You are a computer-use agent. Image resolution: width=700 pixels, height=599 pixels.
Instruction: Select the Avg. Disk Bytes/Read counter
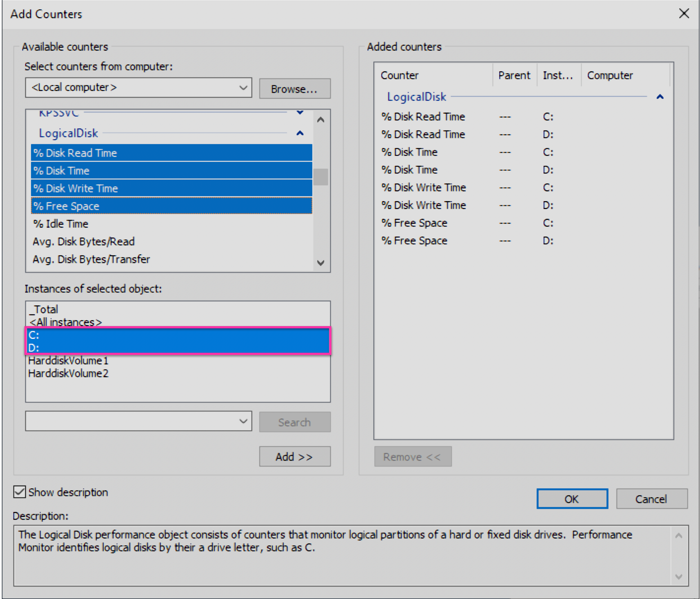(83, 241)
